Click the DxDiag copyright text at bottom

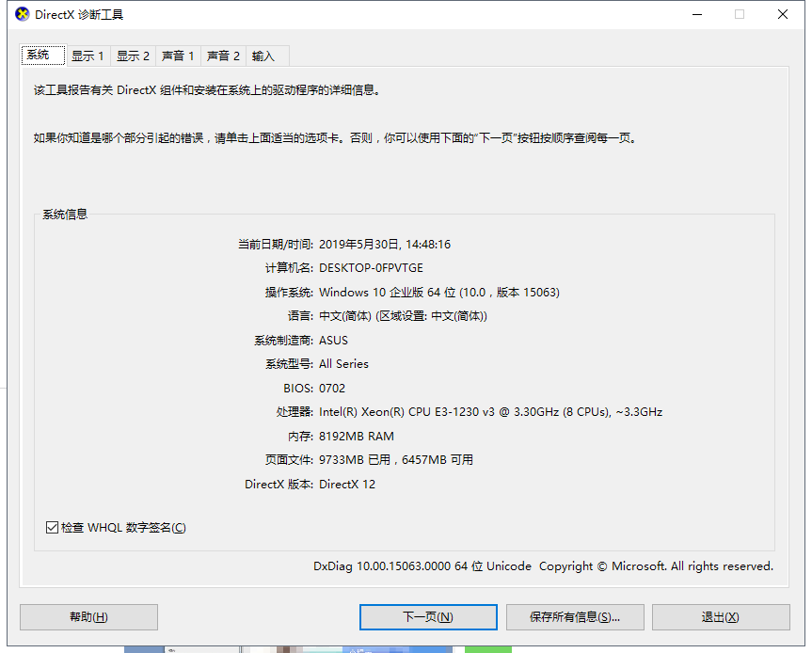tap(543, 566)
